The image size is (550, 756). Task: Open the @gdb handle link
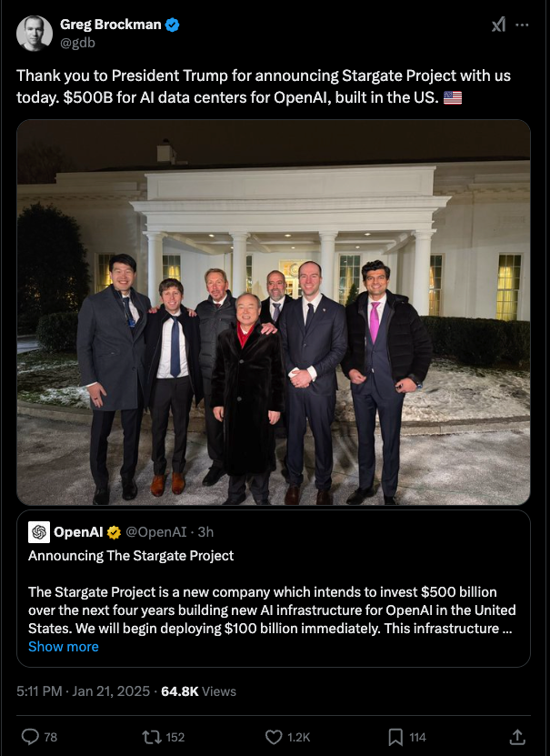click(77, 43)
